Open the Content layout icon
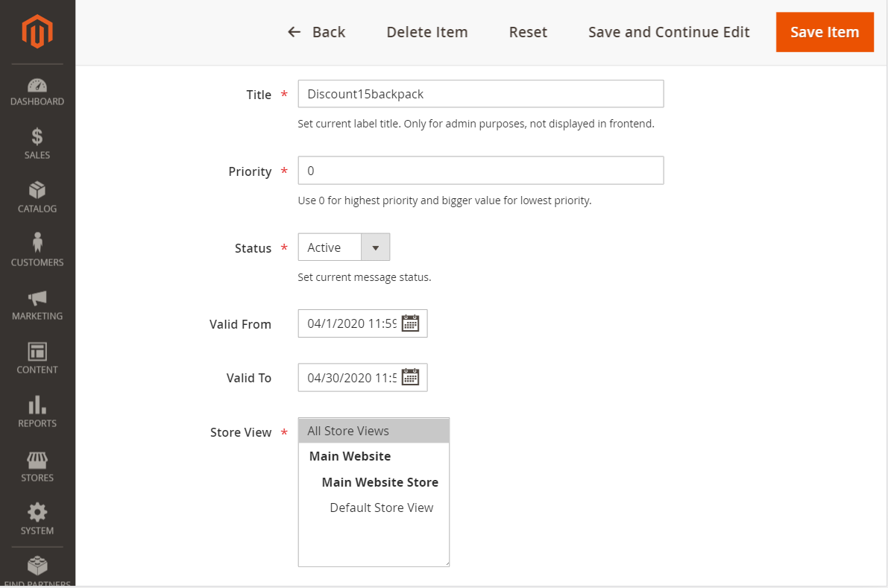 pos(37,351)
